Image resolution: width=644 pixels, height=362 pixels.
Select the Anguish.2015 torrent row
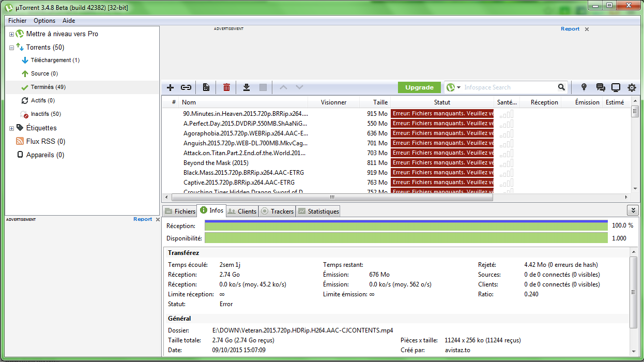[x=397, y=143]
